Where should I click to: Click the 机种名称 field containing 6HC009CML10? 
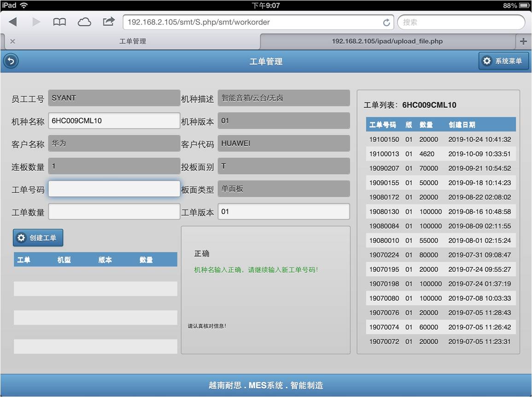coord(114,121)
